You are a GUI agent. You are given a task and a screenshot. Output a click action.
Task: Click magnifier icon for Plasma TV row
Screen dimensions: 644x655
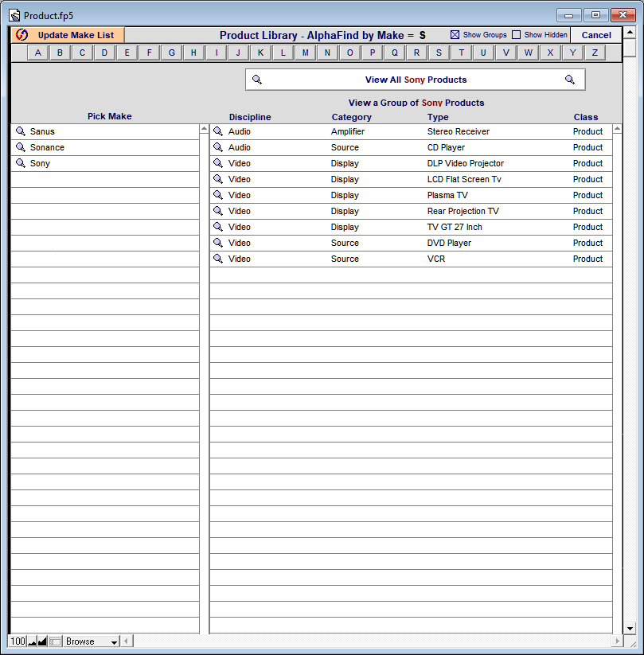(x=218, y=195)
